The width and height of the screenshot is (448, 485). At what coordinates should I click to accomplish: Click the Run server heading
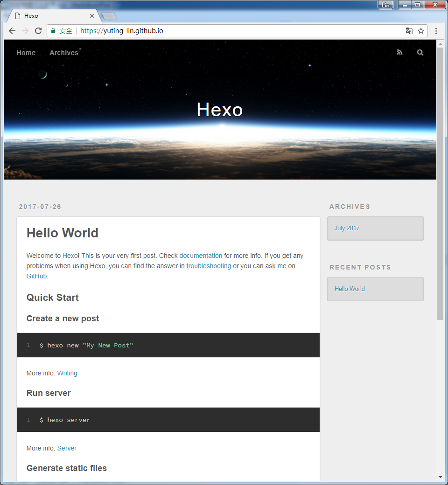tap(49, 393)
